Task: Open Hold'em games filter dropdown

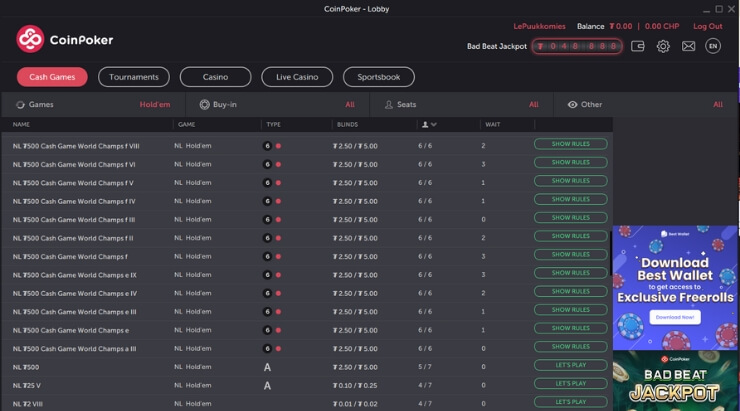Action: click(155, 105)
